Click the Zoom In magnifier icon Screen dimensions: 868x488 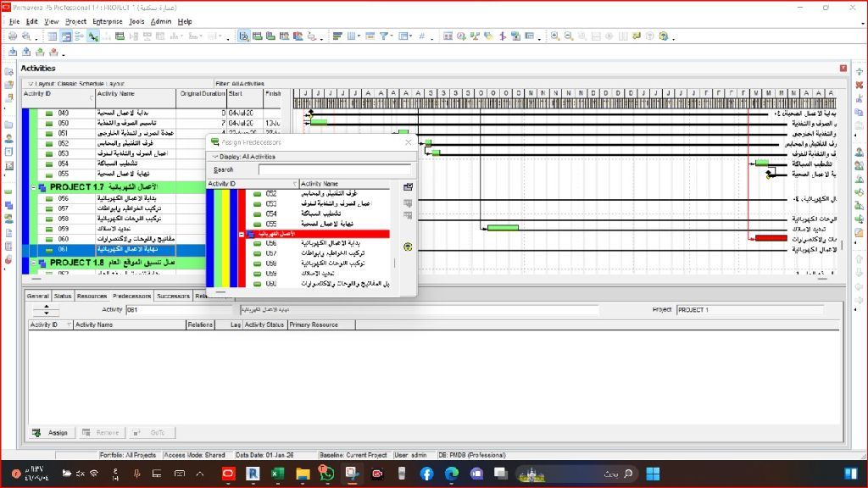tap(555, 36)
